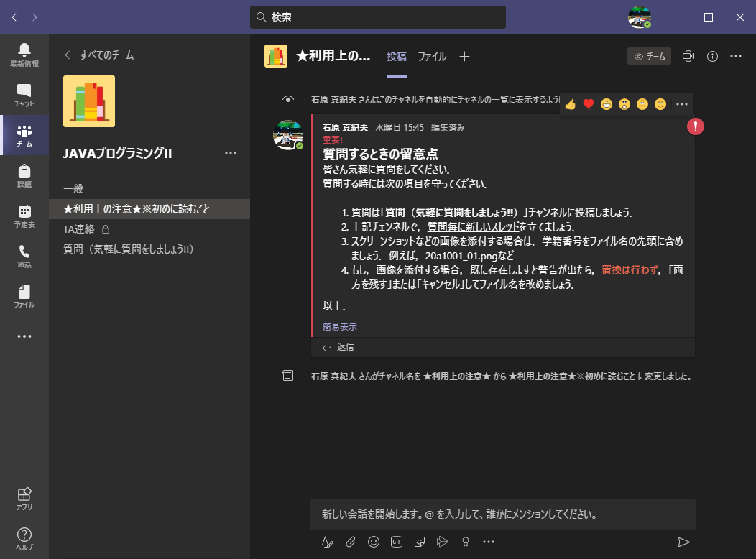756x559 pixels.
Task: React with the red heart emoji
Action: point(589,104)
